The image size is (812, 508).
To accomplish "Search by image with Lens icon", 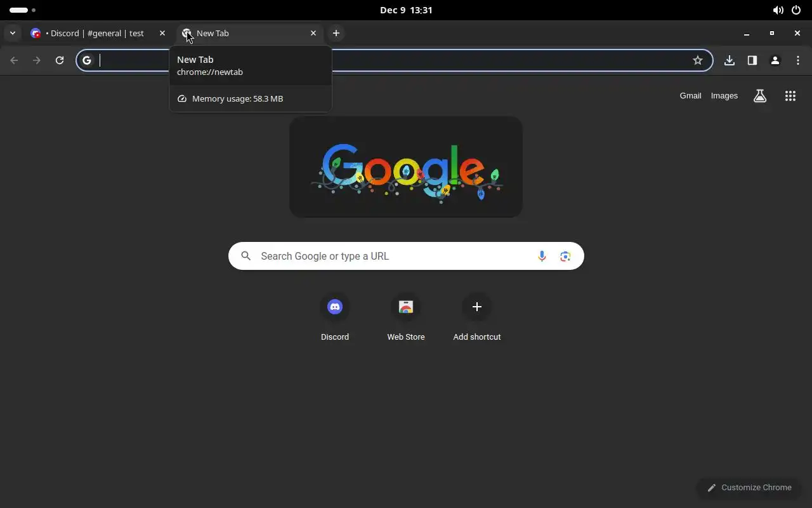I will pos(565,256).
